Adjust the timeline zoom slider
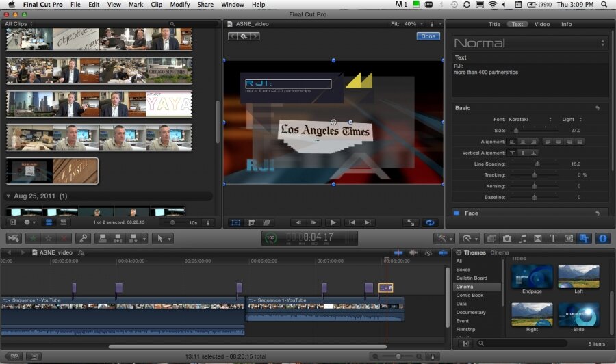 (398, 356)
